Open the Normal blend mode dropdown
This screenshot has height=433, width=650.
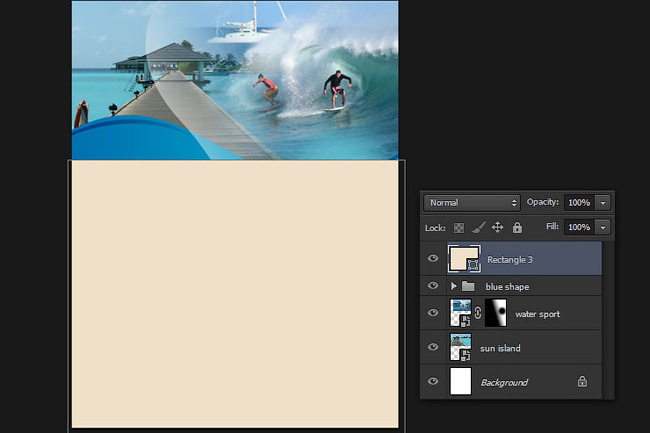(472, 203)
